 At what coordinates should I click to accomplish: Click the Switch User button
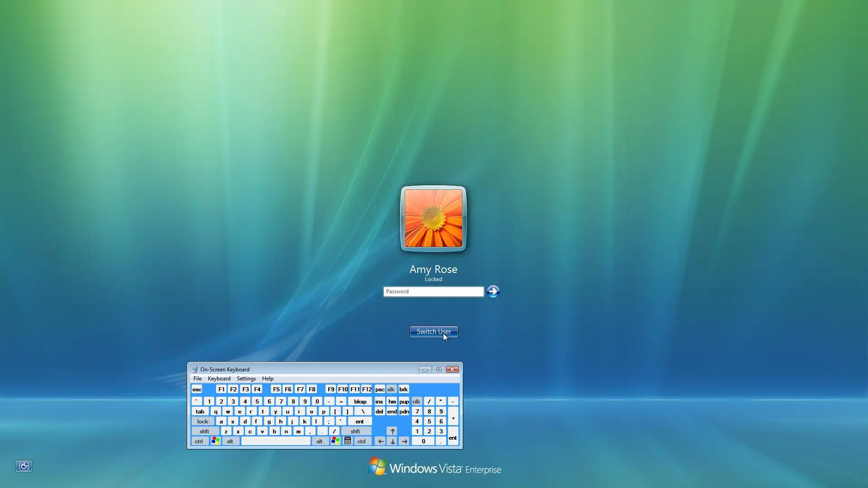[x=434, y=332]
